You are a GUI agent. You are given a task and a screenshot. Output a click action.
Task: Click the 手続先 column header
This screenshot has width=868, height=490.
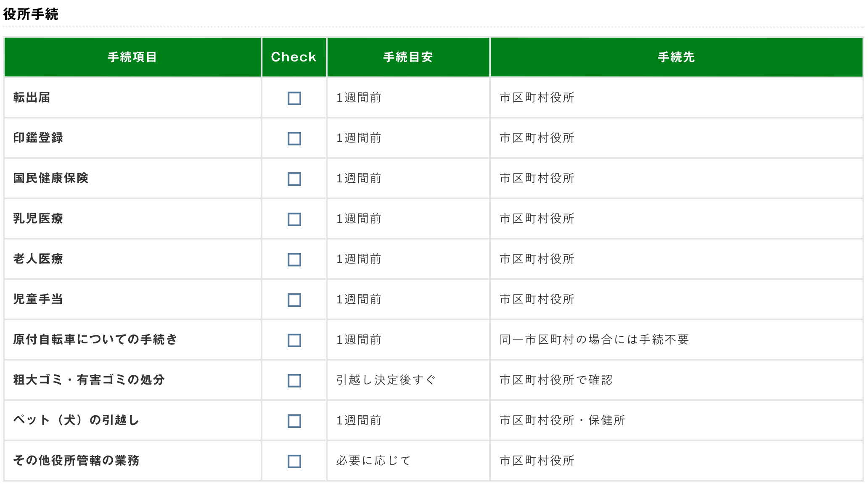point(676,57)
